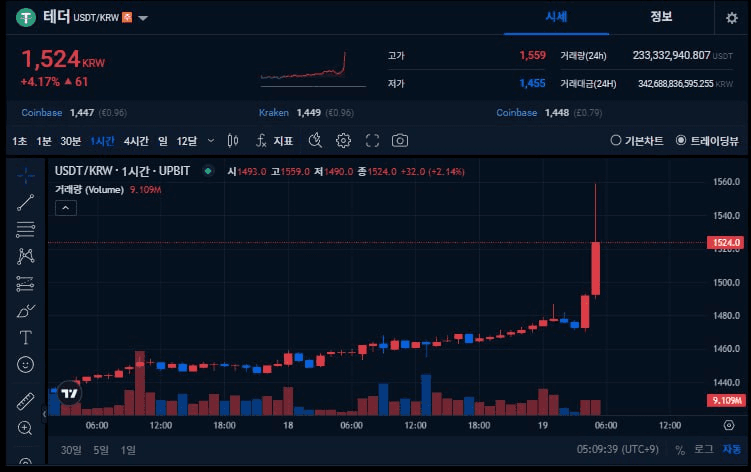This screenshot has height=472, width=751.
Task: Set interval to 30분
Action: 70,141
